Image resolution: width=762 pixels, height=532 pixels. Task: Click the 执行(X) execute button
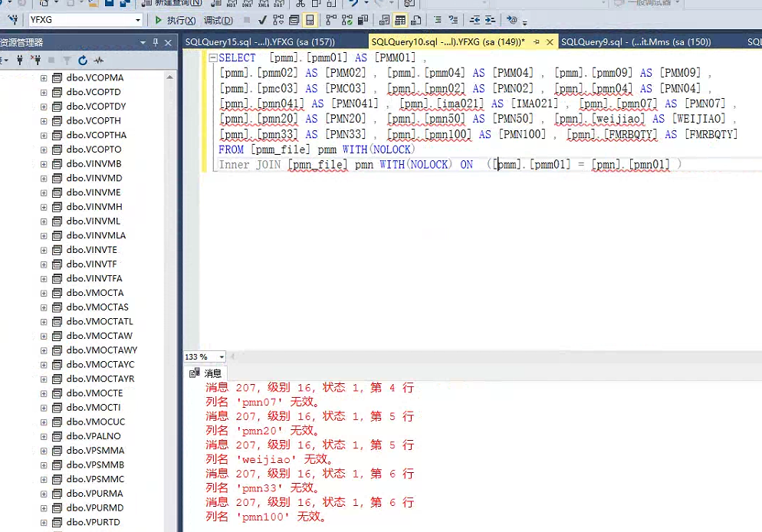pos(176,20)
